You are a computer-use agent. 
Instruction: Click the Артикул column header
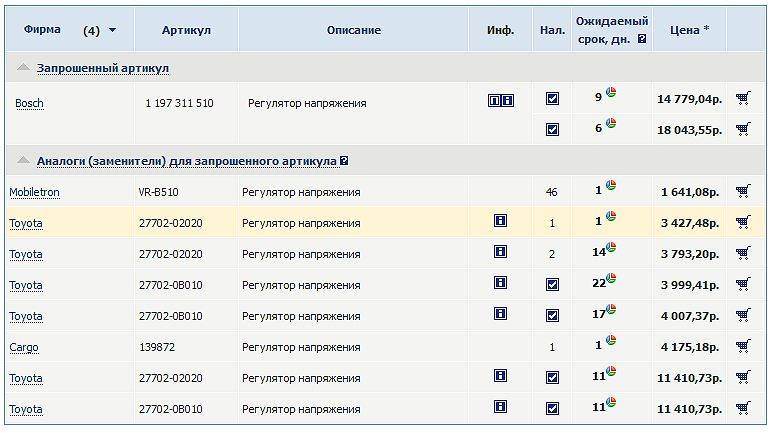(x=186, y=30)
